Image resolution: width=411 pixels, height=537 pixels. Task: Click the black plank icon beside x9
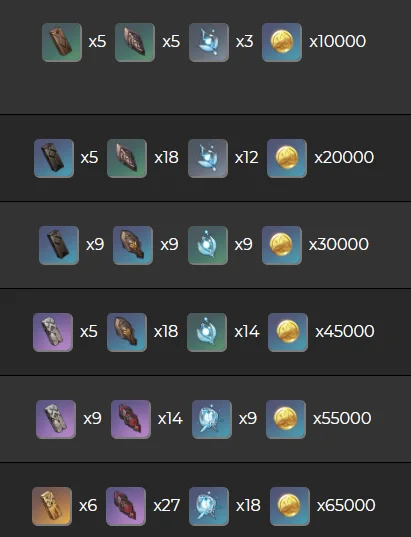pos(59,245)
